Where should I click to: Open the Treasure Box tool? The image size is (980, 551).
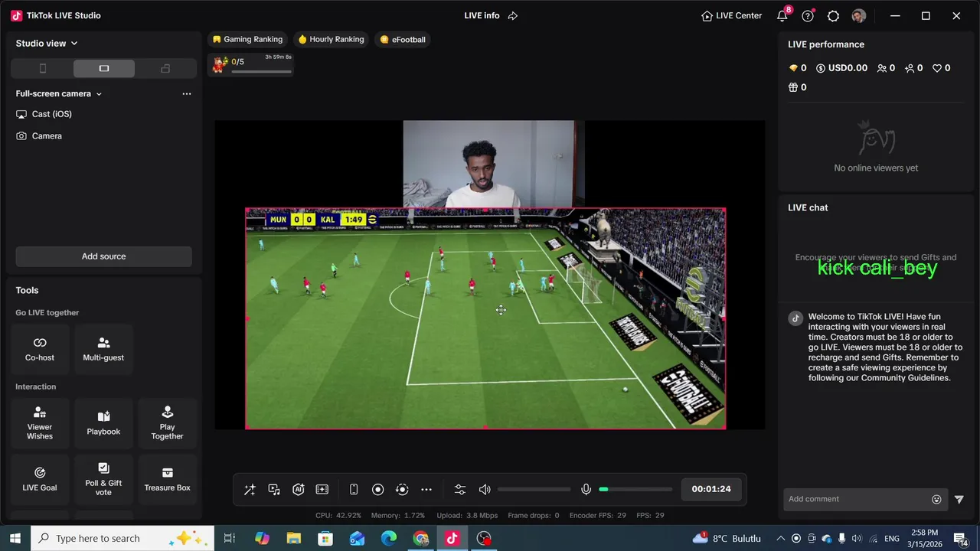(x=167, y=479)
